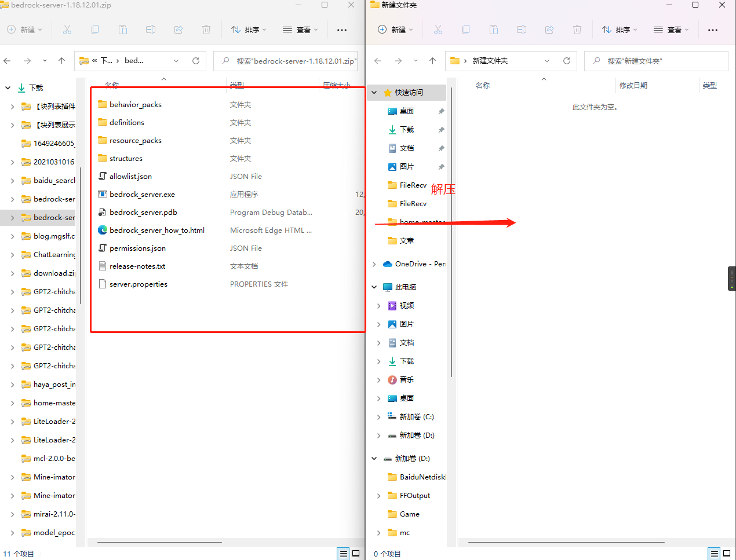Select the allowlist.json file
The width and height of the screenshot is (736, 560).
pyautogui.click(x=130, y=177)
